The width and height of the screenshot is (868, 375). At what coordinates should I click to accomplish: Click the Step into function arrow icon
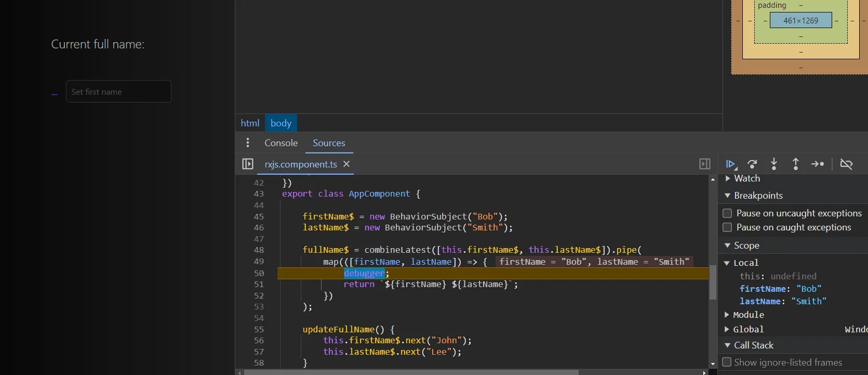pyautogui.click(x=774, y=164)
